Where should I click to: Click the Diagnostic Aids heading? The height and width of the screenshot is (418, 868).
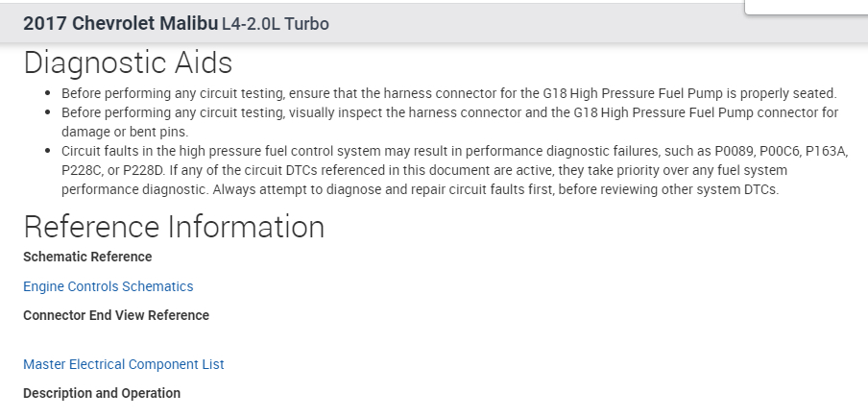pyautogui.click(x=128, y=63)
